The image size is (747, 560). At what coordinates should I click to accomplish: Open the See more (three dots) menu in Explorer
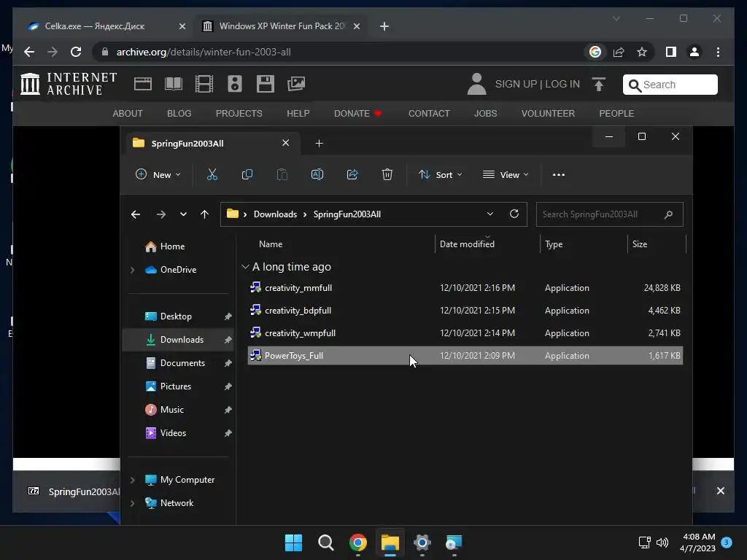click(x=558, y=175)
